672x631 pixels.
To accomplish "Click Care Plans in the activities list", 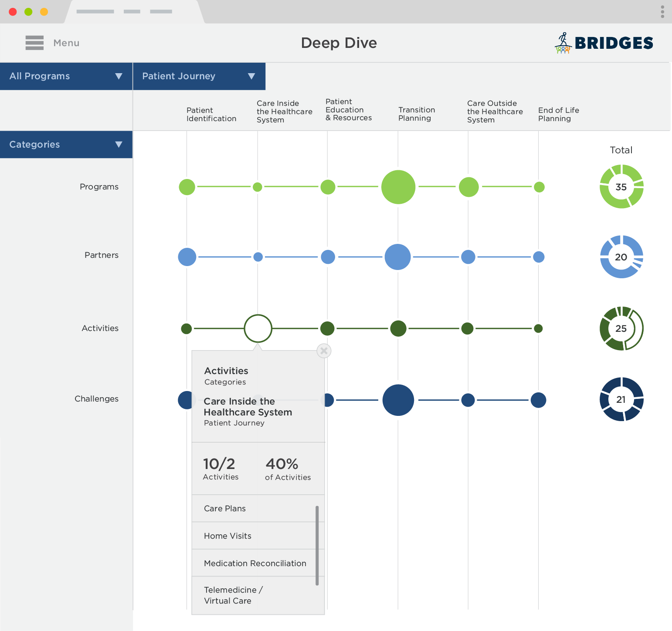I will [224, 508].
